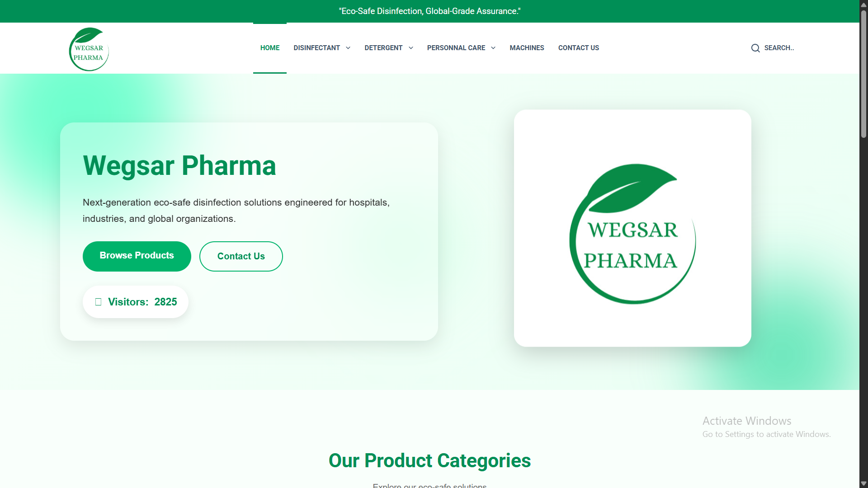Open the Home menu item
Viewport: 868px width, 488px height.
[270, 48]
